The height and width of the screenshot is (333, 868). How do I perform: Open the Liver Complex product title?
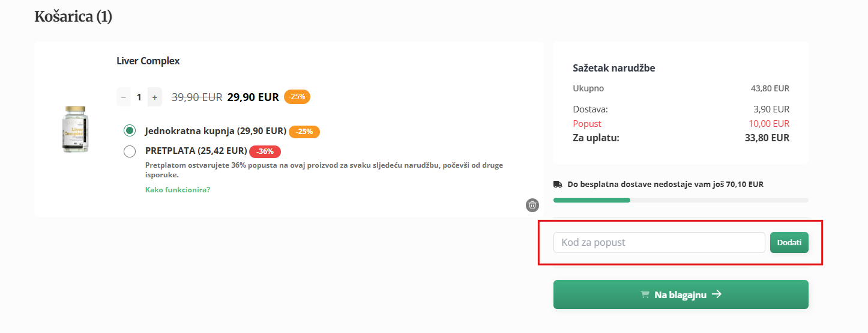[148, 61]
